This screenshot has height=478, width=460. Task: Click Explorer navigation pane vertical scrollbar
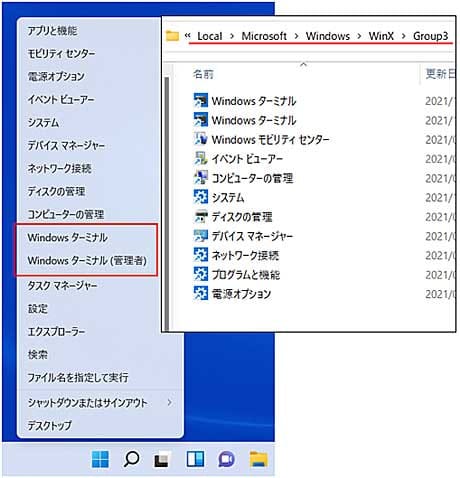pos(167,203)
